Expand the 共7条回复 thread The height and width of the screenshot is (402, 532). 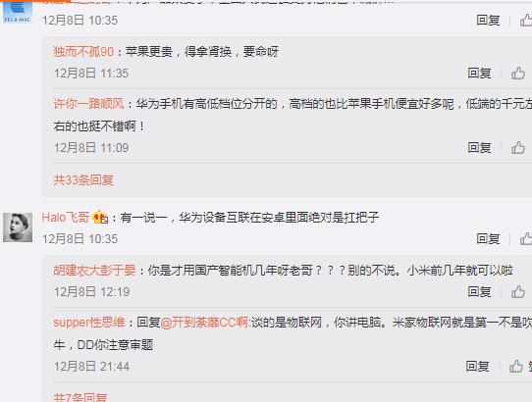click(x=80, y=397)
